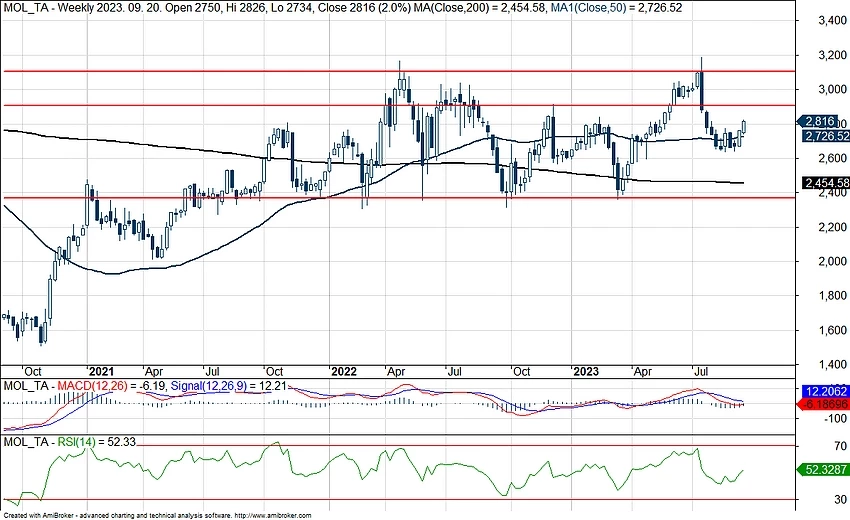Click the 2,600 price axis label
The image size is (850, 520).
pos(832,158)
